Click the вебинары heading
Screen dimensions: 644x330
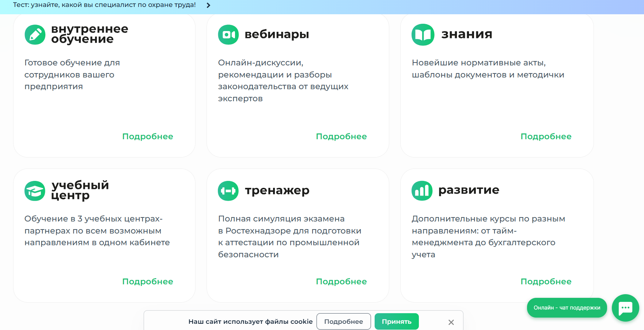[277, 34]
